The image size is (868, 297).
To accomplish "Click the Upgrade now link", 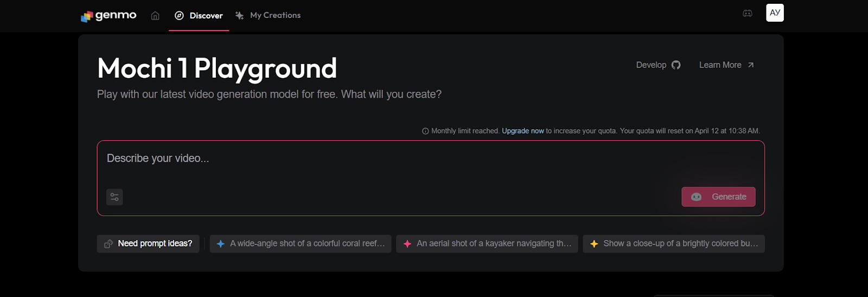I will [x=522, y=131].
